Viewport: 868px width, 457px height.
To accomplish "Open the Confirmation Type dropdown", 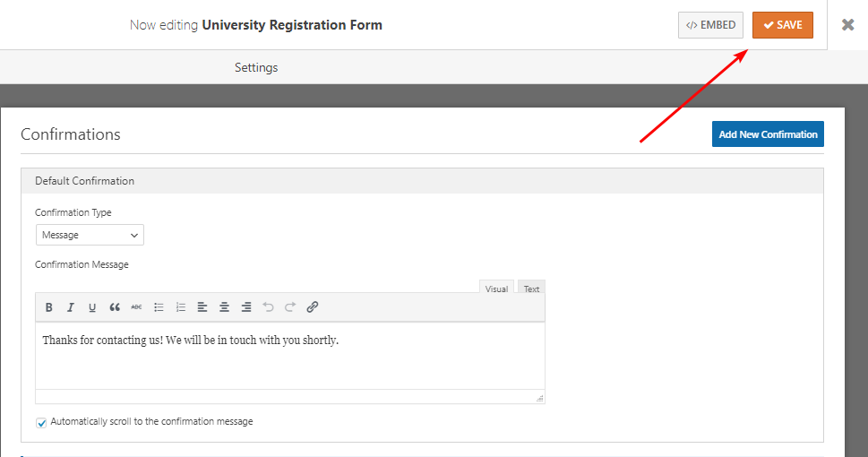I will [x=90, y=235].
